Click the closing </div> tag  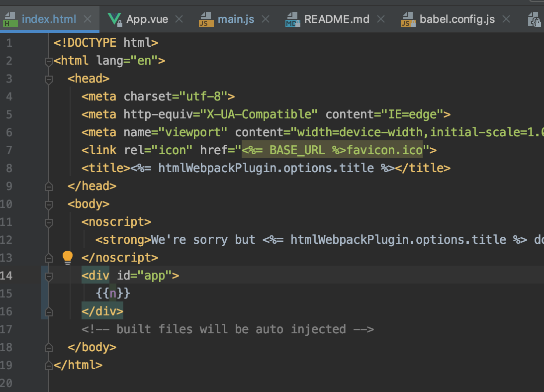102,311
